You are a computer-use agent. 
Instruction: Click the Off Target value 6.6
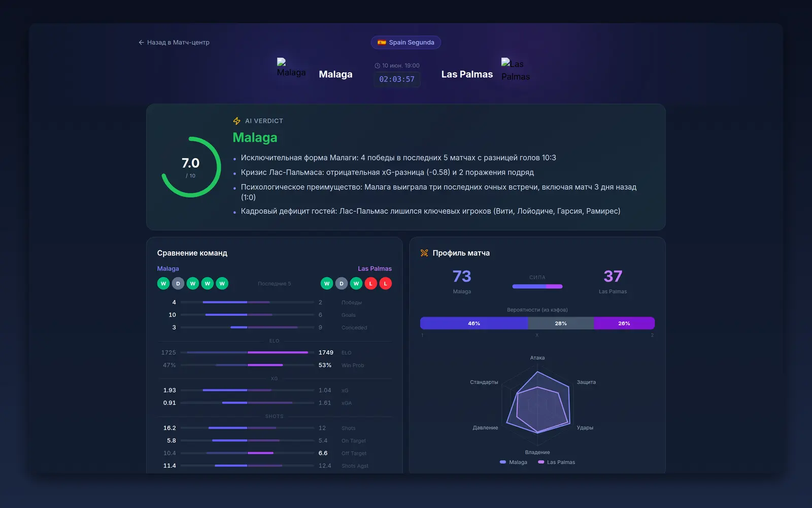click(x=323, y=453)
